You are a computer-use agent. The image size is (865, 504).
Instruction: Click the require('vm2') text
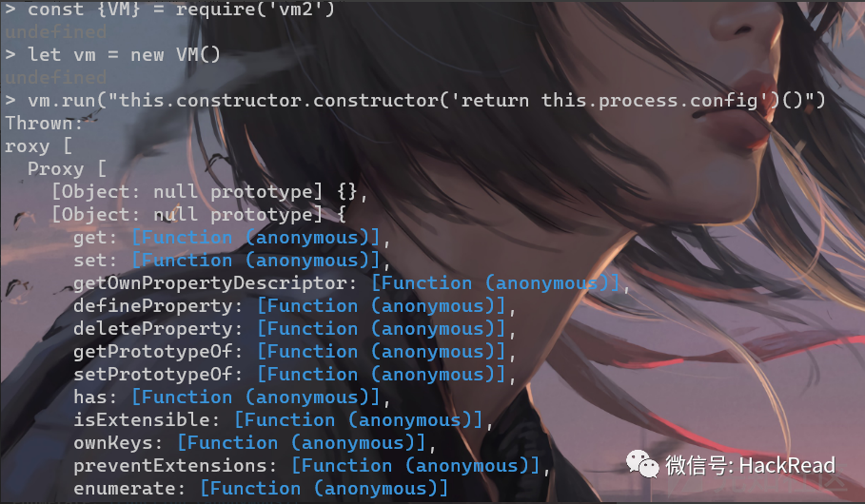click(x=255, y=9)
